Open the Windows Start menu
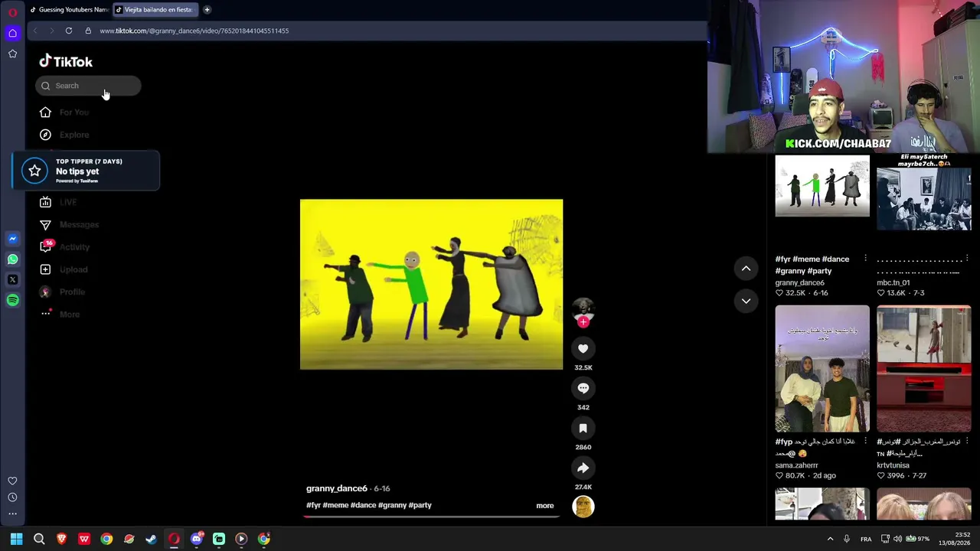 tap(16, 539)
